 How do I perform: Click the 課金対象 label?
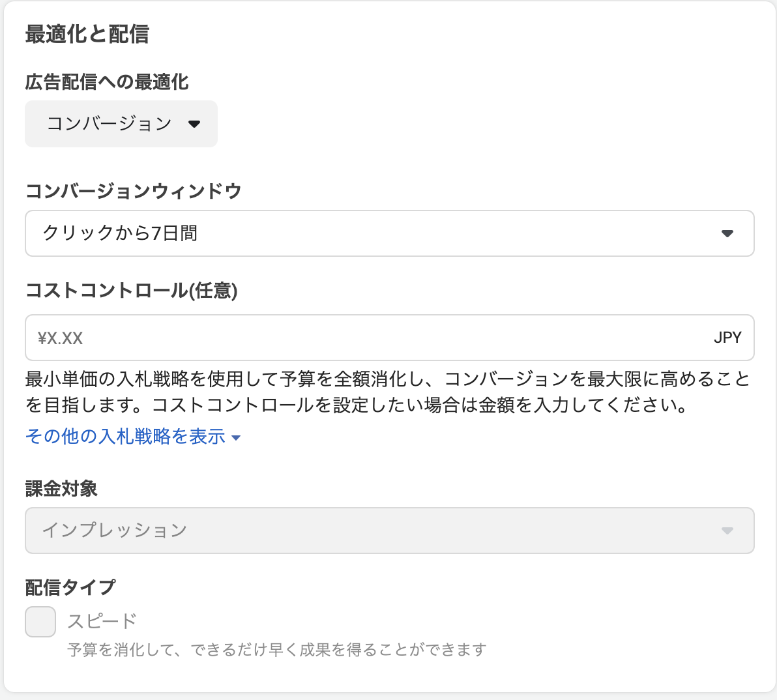[x=61, y=489]
